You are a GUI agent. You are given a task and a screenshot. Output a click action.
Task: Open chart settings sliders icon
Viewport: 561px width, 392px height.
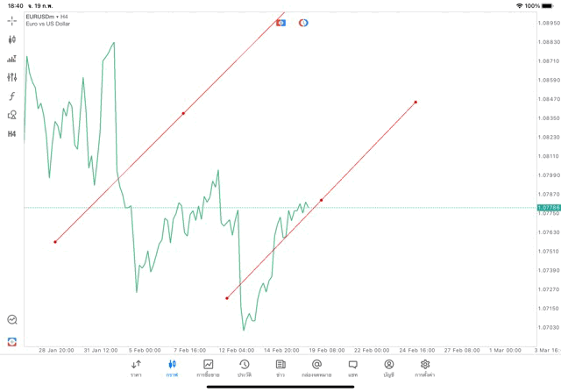(x=12, y=77)
